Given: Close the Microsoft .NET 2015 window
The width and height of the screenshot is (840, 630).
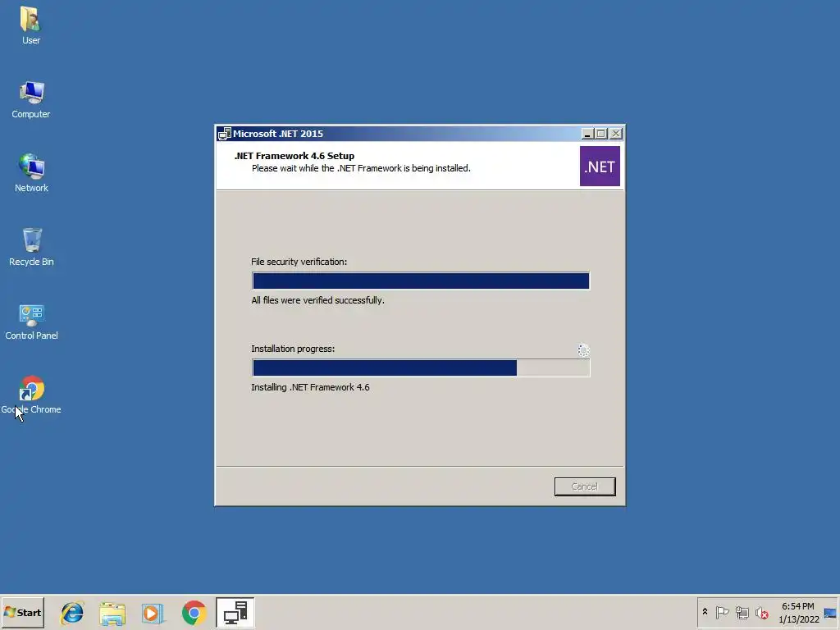Looking at the screenshot, I should click(x=616, y=134).
